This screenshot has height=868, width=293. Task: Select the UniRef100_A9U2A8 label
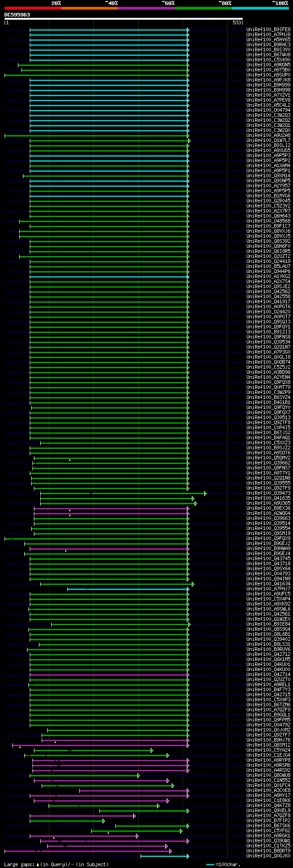[x=268, y=135]
